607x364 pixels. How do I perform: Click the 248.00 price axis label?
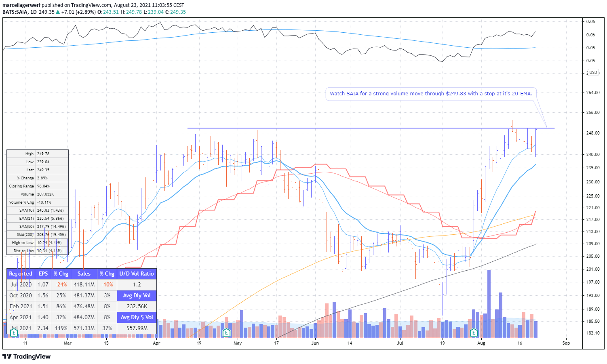(x=593, y=133)
